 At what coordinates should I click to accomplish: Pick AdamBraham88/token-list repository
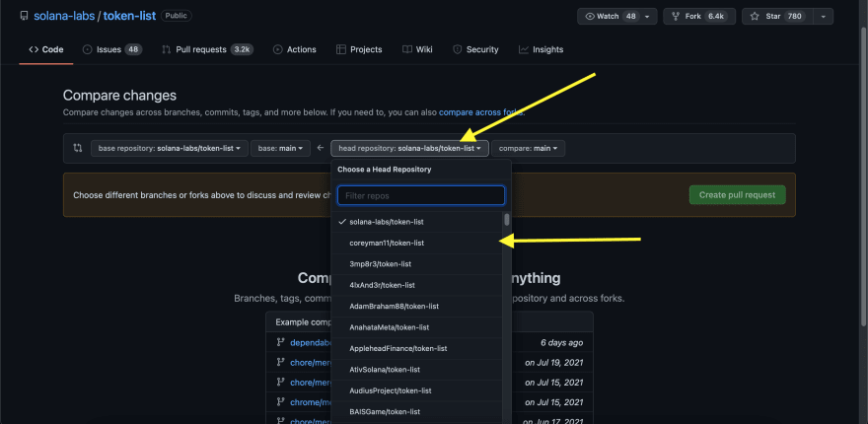[417, 306]
